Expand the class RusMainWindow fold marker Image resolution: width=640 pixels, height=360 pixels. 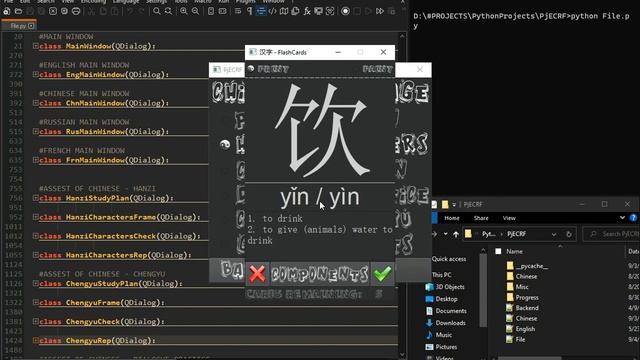(x=36, y=131)
